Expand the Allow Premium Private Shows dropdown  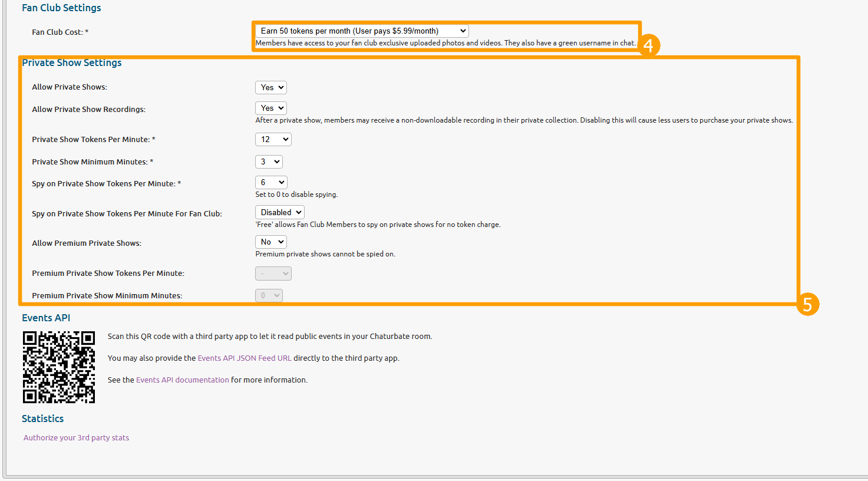pyautogui.click(x=270, y=242)
